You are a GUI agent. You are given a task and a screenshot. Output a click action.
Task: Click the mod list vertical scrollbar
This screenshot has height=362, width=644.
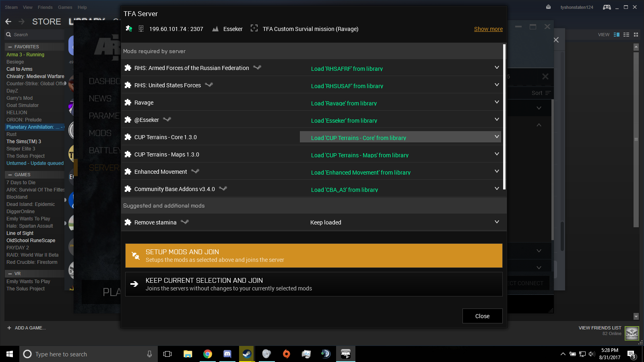click(x=504, y=117)
